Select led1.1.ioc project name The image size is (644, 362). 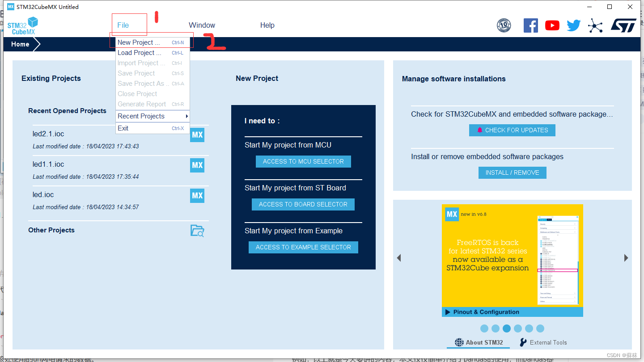(48, 164)
